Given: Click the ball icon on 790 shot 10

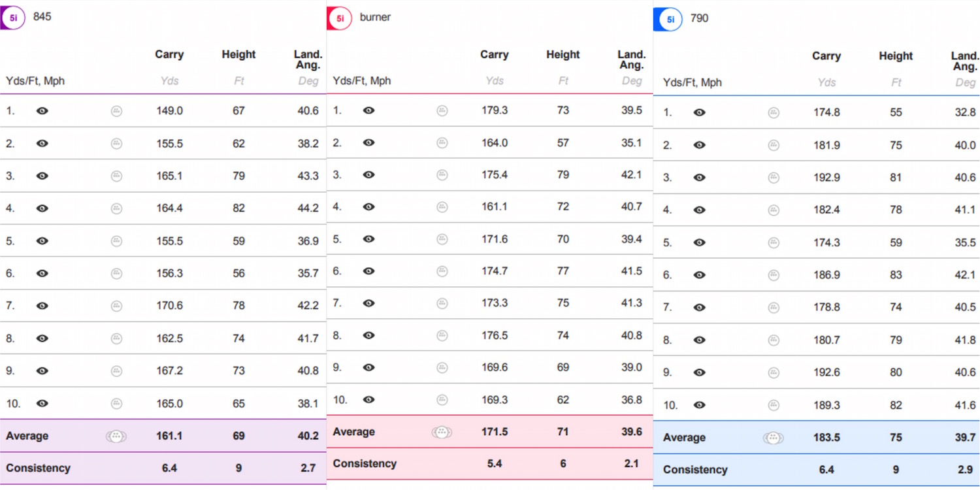Looking at the screenshot, I should [x=774, y=405].
